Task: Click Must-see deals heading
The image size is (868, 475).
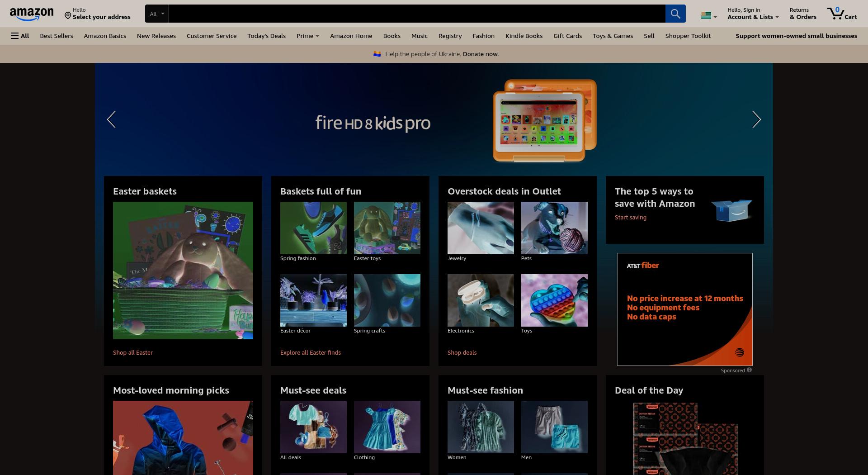Action: point(313,390)
